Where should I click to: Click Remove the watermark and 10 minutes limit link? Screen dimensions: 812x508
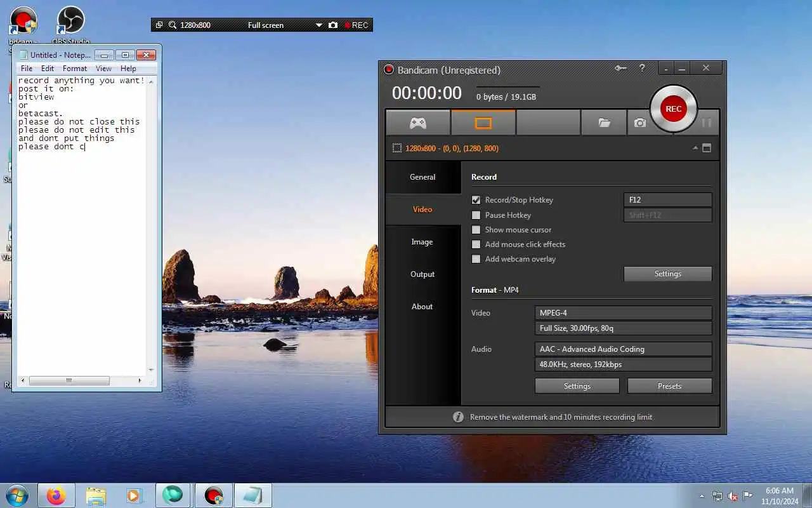561,417
